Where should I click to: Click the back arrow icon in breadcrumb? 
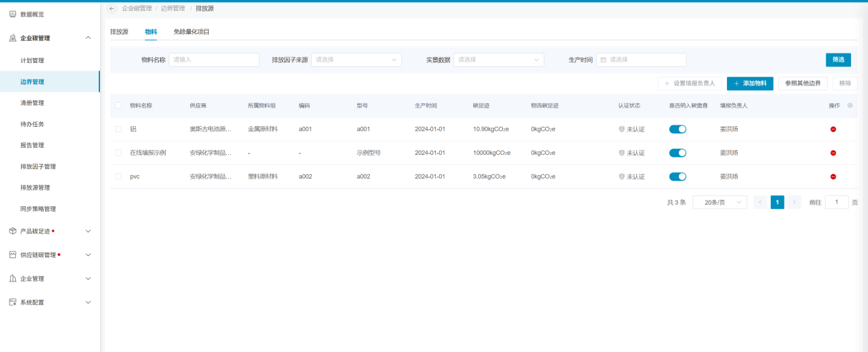click(x=112, y=8)
